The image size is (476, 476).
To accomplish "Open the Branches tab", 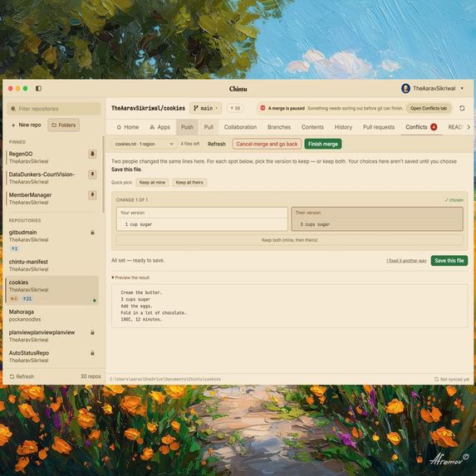I will [x=279, y=127].
